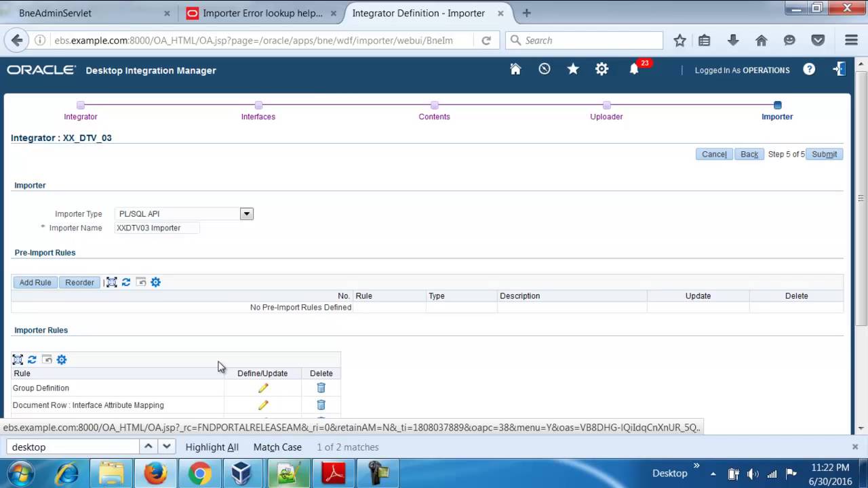The width and height of the screenshot is (868, 488).
Task: Open the Pocket icon in Firefox toolbar
Action: pos(818,40)
